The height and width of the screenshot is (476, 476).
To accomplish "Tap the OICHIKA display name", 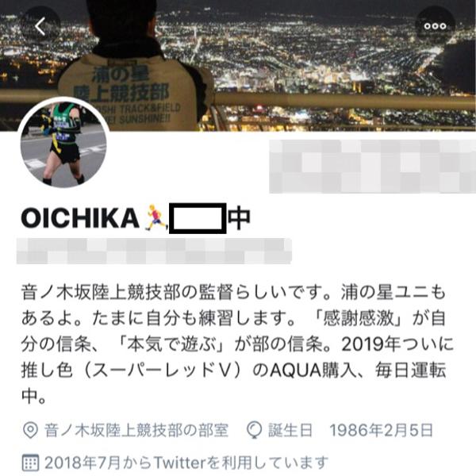I will 80,218.
